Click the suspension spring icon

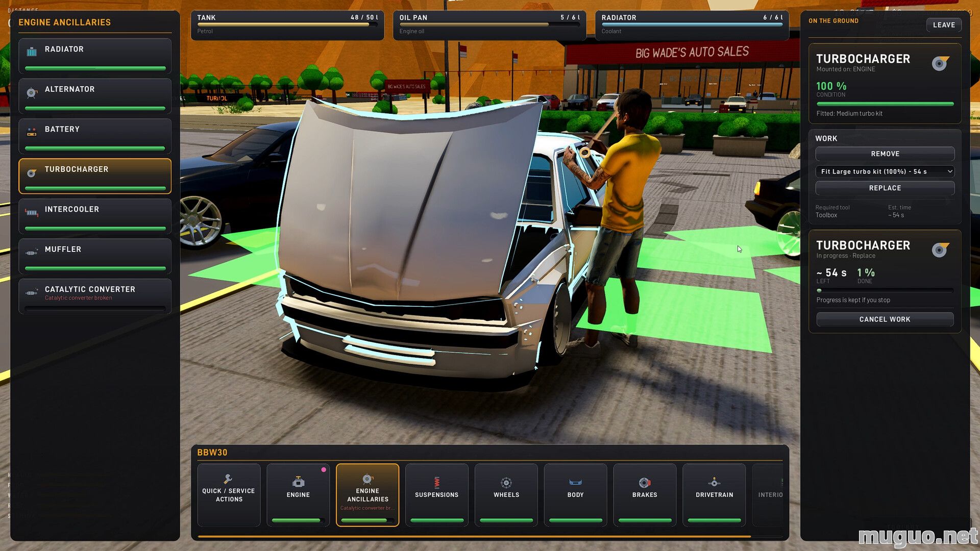[436, 482]
